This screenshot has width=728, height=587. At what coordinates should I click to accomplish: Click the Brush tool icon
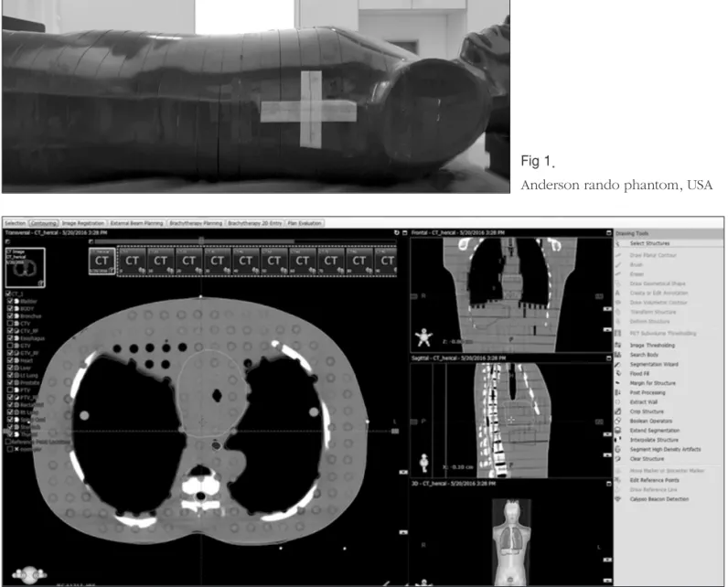pos(618,264)
